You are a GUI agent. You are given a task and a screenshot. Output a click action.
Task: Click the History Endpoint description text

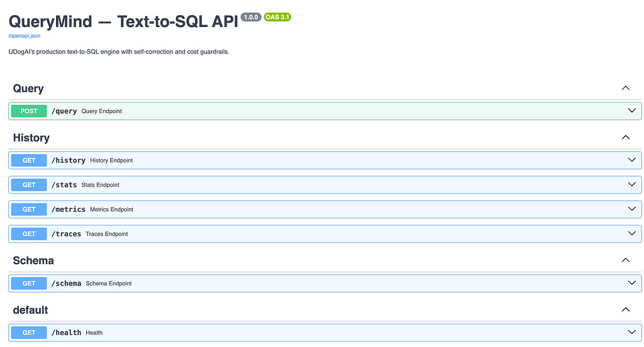tap(111, 160)
